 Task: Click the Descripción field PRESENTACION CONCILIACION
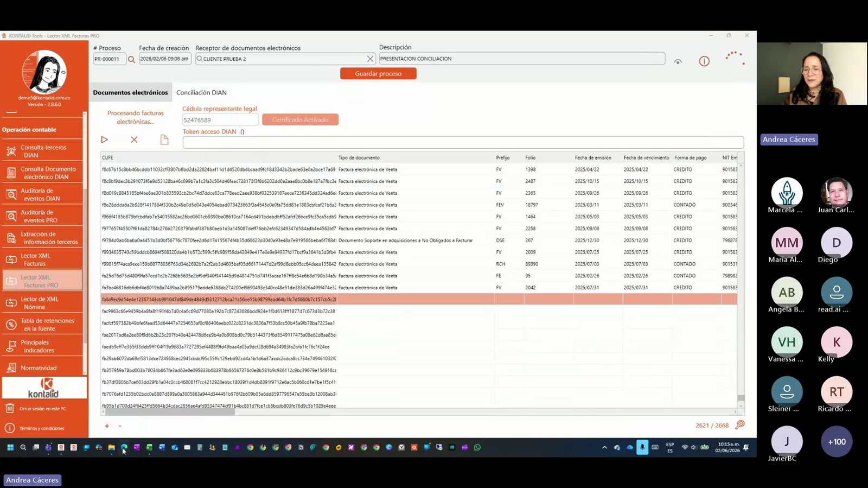tap(522, 59)
